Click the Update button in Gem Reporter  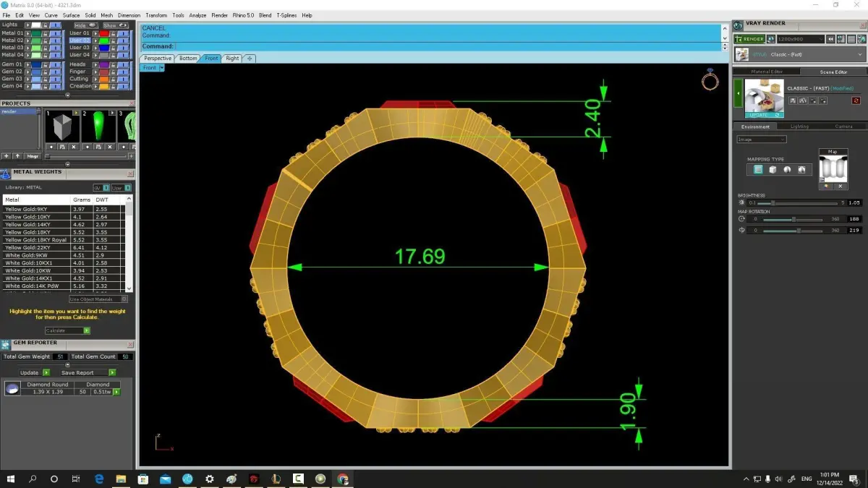pos(35,373)
